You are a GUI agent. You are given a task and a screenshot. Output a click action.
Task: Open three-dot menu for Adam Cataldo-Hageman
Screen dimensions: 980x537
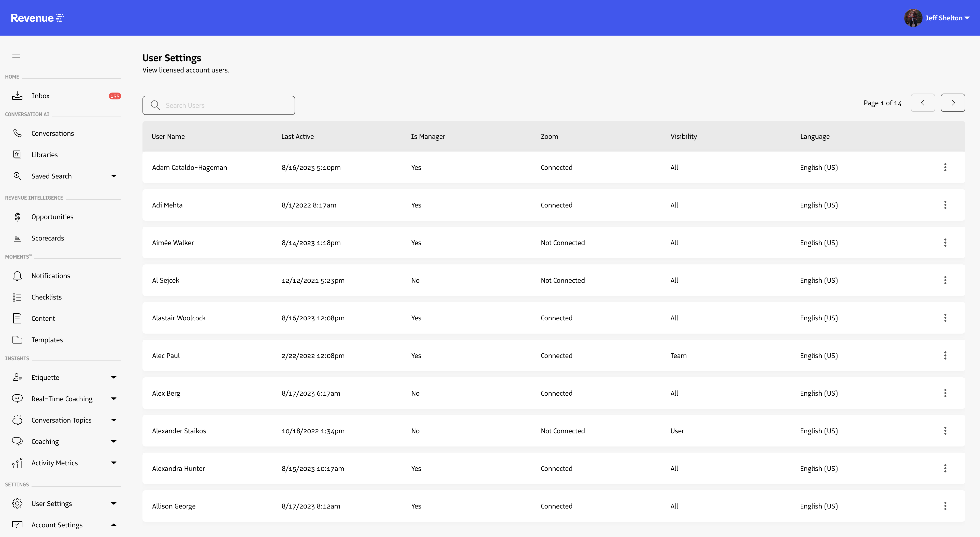tap(945, 167)
